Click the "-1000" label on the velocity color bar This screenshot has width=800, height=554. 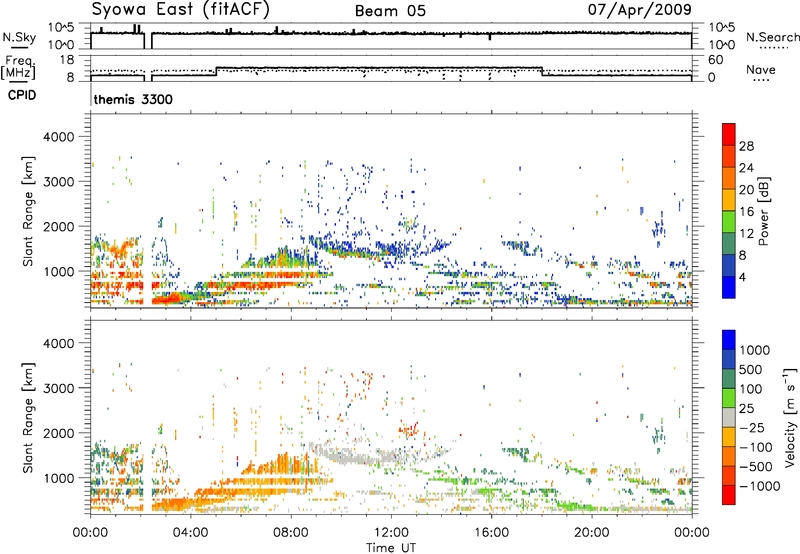[x=760, y=486]
